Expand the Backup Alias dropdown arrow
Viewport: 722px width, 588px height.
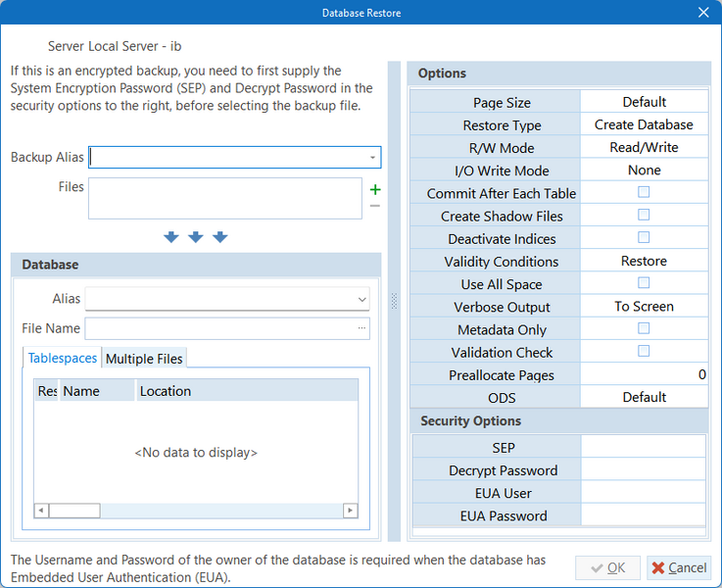coord(372,158)
